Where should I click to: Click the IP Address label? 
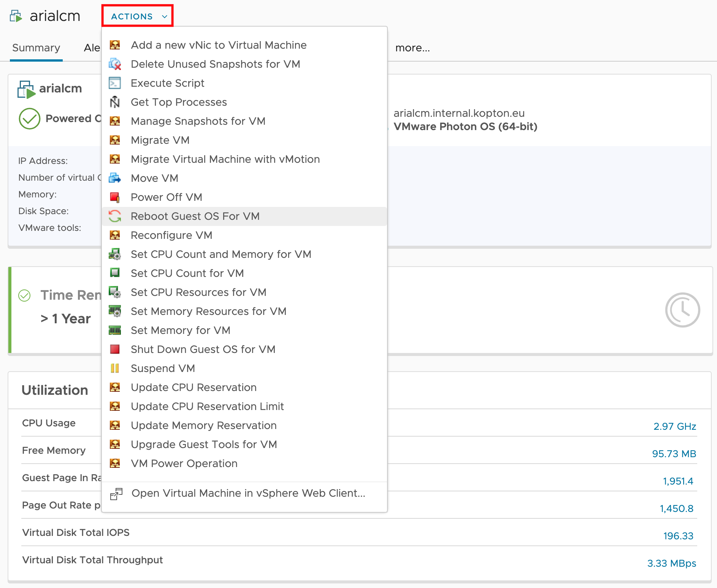(43, 161)
